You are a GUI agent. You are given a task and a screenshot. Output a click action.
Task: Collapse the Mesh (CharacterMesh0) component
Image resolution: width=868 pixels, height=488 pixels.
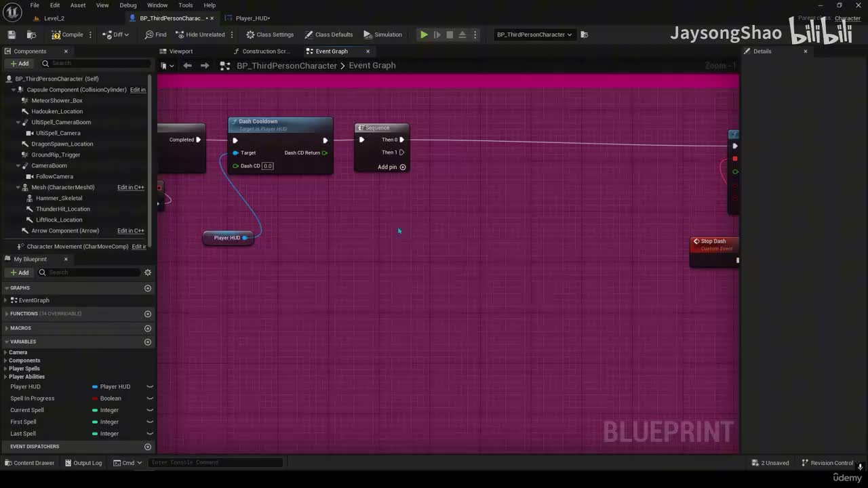pyautogui.click(x=18, y=187)
